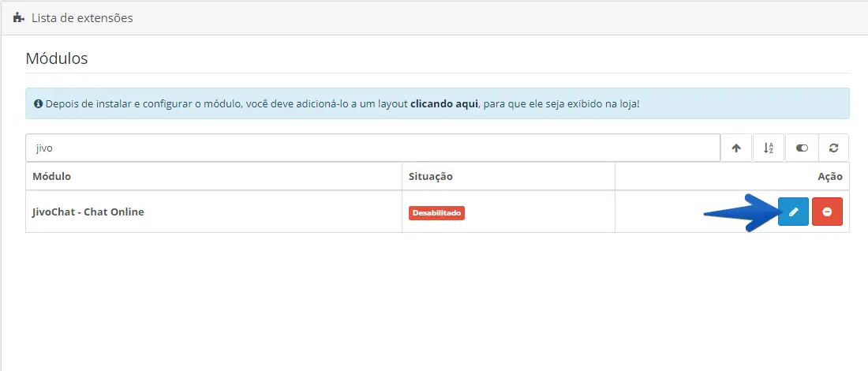
Task: Click the red uninstall button for JivoChat
Action: coord(827,212)
